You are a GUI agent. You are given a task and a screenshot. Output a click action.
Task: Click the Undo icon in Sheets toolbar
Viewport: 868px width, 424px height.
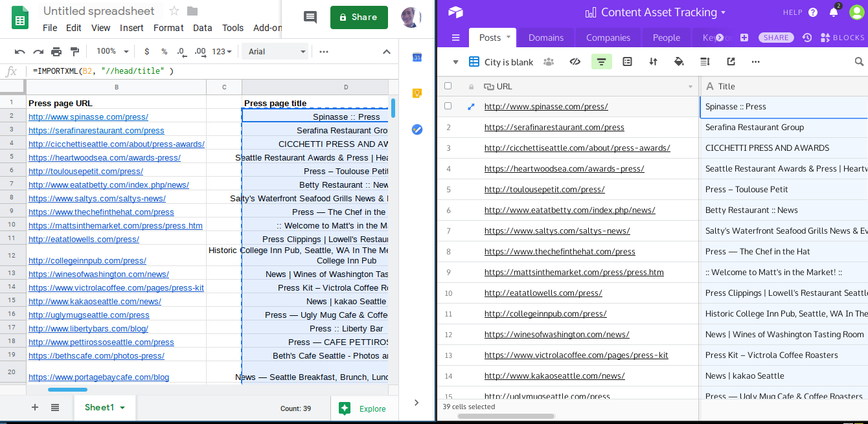coord(20,52)
